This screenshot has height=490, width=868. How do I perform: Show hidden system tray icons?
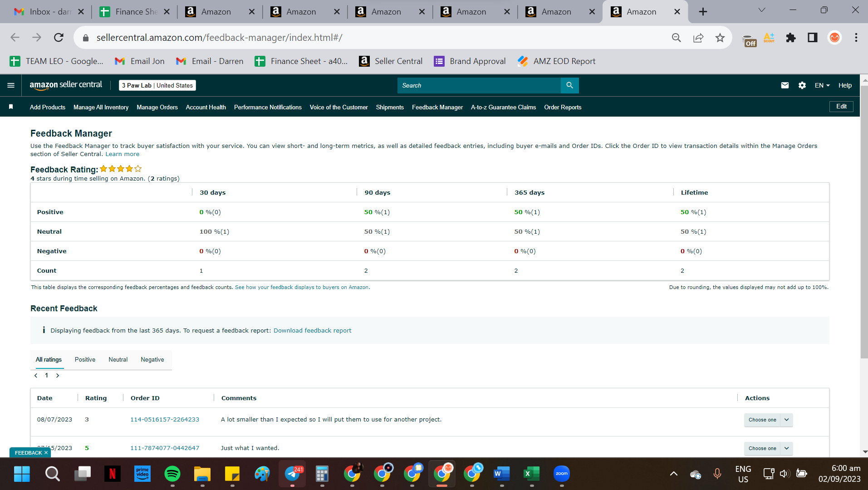674,474
